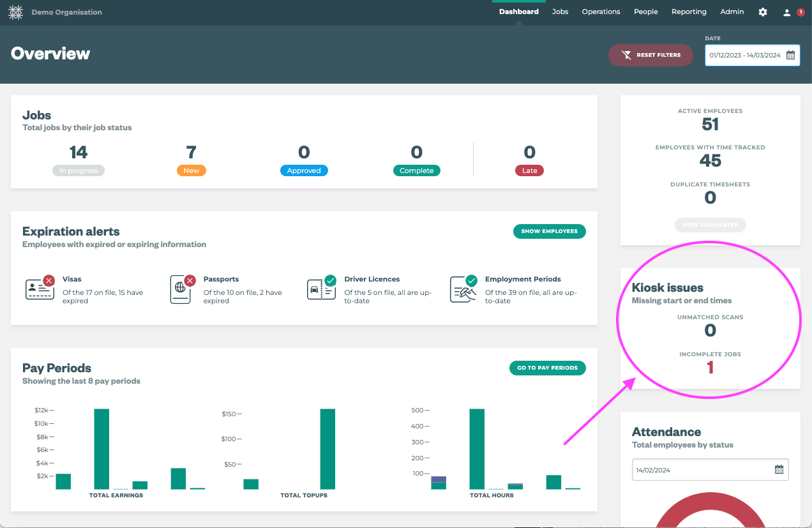Image resolution: width=812 pixels, height=528 pixels.
Task: Click the Attendance date input field
Action: point(702,470)
